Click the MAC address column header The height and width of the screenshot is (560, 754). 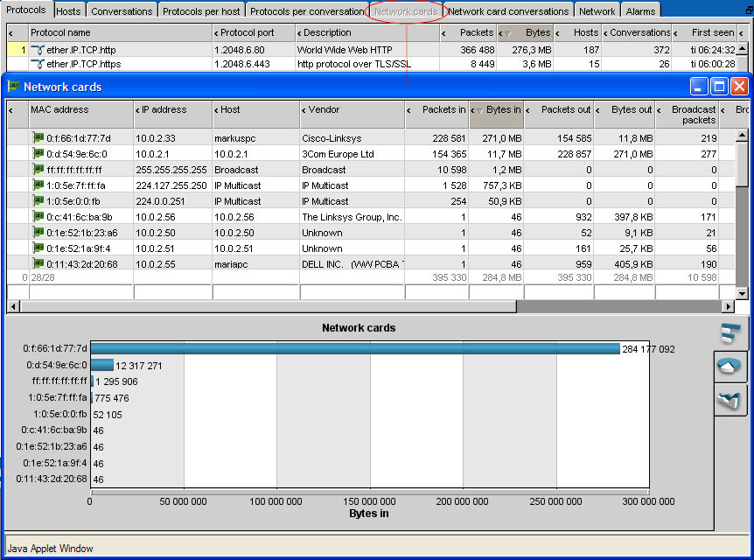59,109
